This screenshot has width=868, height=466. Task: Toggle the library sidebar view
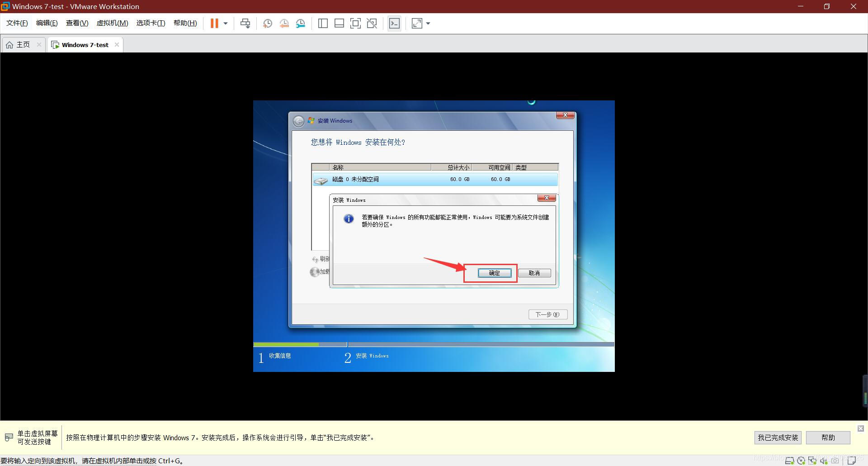coord(323,24)
